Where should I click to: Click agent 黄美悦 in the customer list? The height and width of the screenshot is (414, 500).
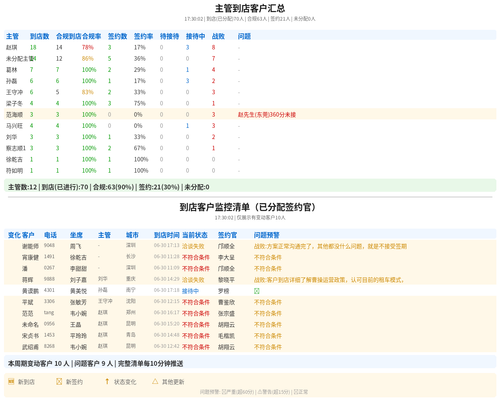pos(78,291)
